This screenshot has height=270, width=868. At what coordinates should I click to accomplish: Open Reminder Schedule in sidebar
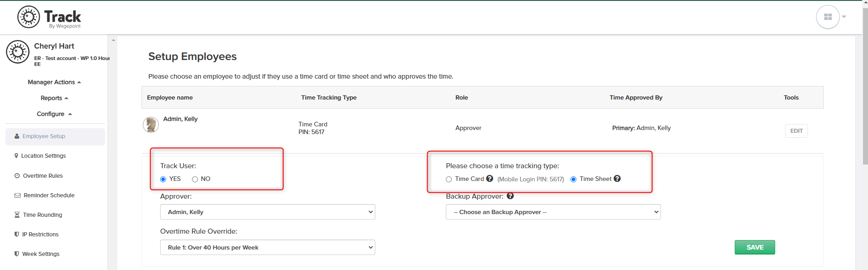(49, 195)
